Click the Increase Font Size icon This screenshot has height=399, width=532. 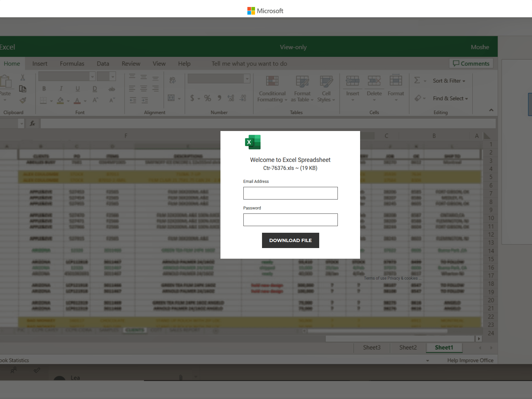coord(95,100)
